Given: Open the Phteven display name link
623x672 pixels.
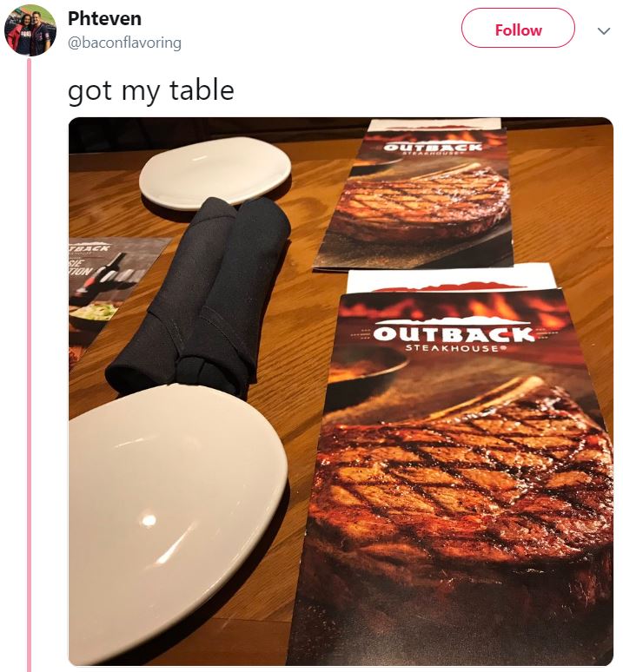Looking at the screenshot, I should click(x=104, y=18).
